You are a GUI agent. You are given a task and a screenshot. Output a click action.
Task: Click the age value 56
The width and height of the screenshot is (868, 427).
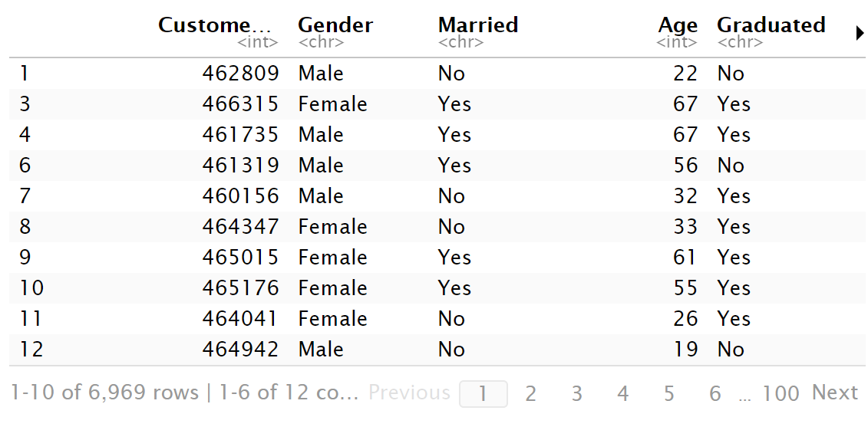tap(685, 166)
